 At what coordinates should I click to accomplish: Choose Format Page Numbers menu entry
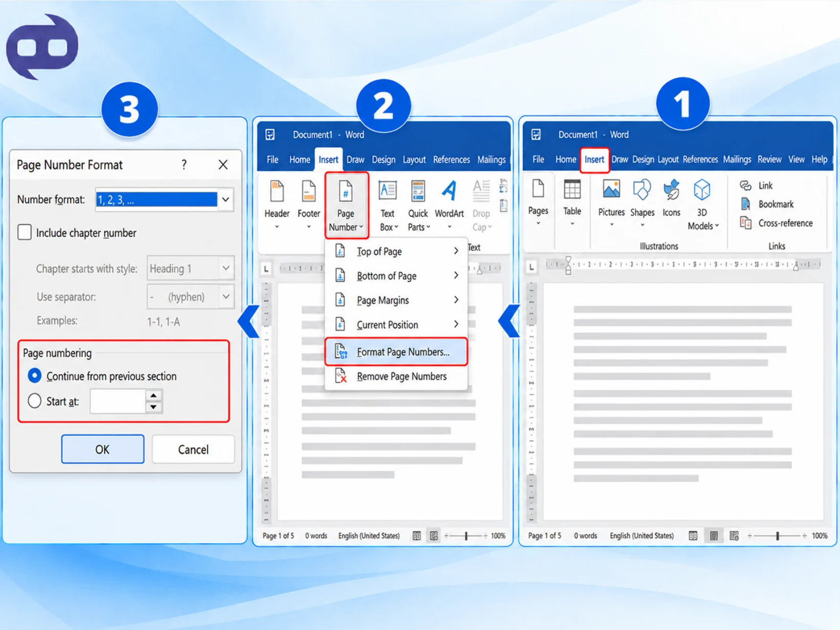point(397,352)
